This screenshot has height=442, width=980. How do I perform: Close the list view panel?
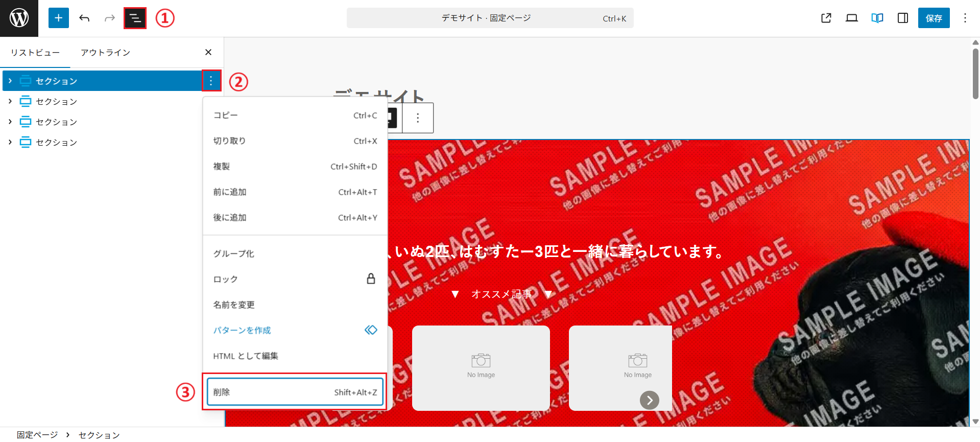[x=208, y=52]
